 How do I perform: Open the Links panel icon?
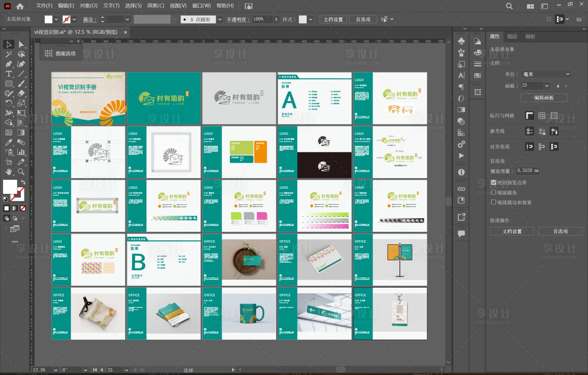pos(462,189)
